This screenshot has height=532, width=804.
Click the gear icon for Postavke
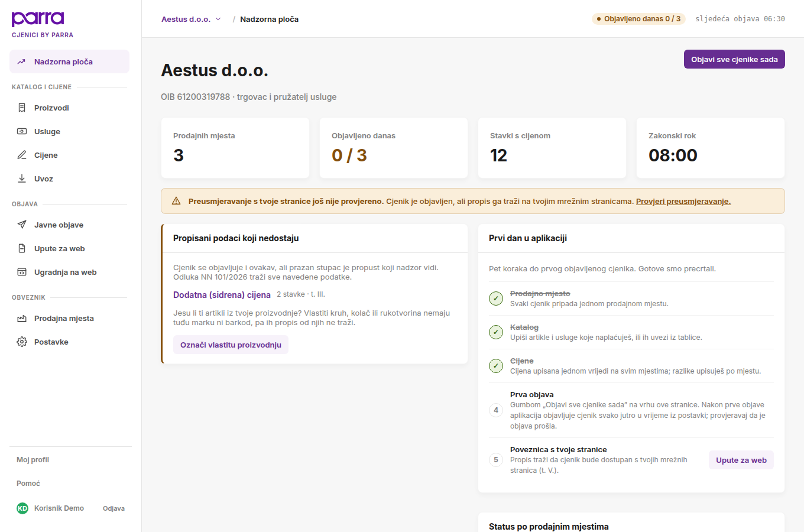(22, 342)
